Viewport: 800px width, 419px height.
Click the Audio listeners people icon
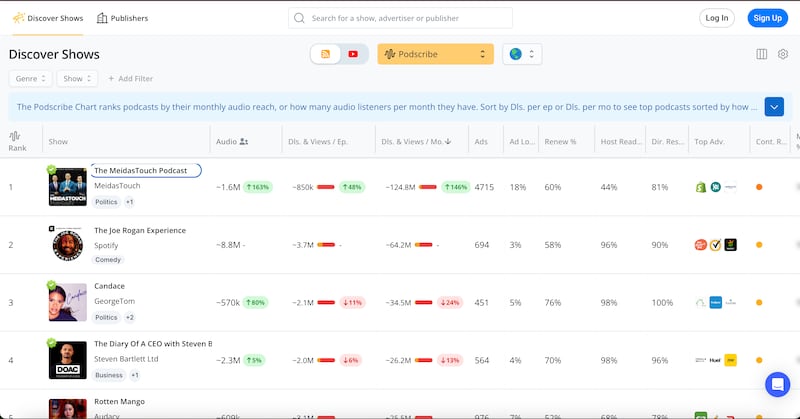click(244, 141)
